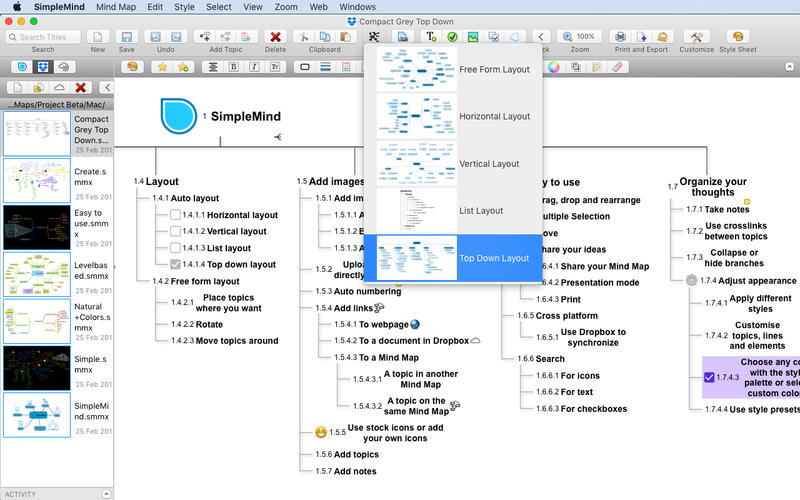The width and height of the screenshot is (800, 500).
Task: Click the layout chooser icon in toolbar
Action: point(374,37)
